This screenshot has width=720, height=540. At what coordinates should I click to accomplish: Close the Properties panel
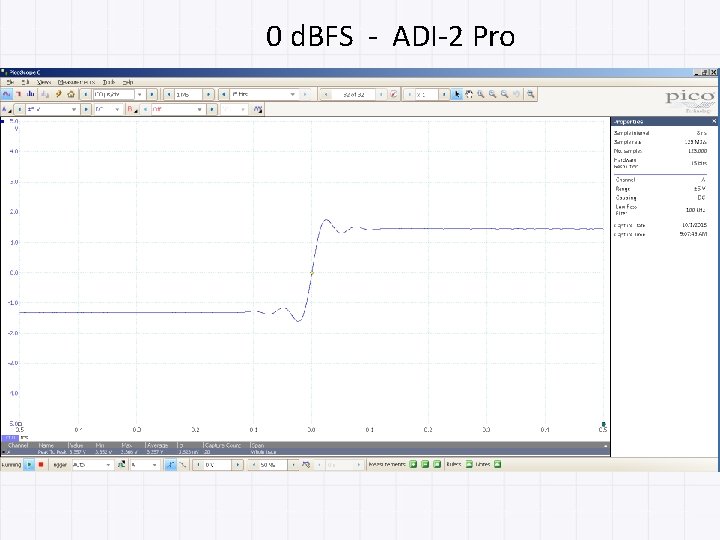(x=714, y=121)
